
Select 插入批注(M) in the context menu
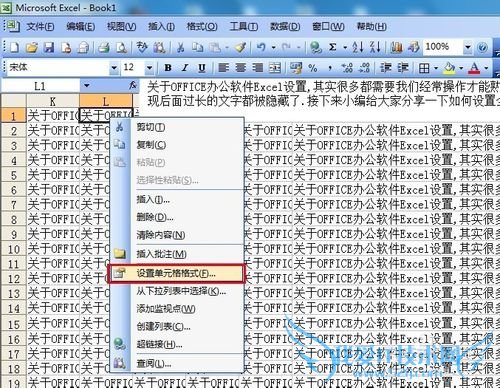pos(176,254)
